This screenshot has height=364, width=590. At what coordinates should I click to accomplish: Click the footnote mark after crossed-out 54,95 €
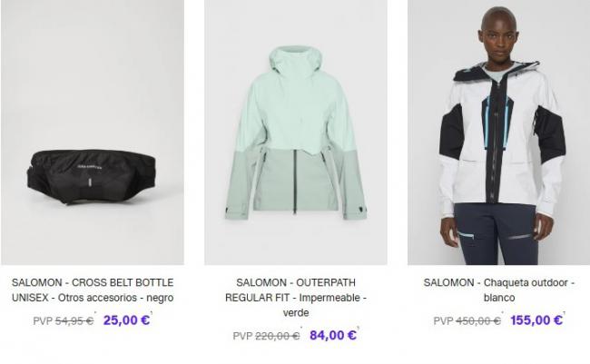point(95,313)
